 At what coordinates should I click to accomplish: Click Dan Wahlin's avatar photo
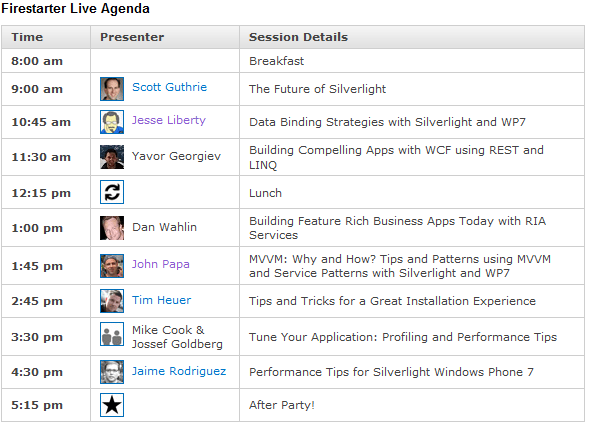[112, 228]
